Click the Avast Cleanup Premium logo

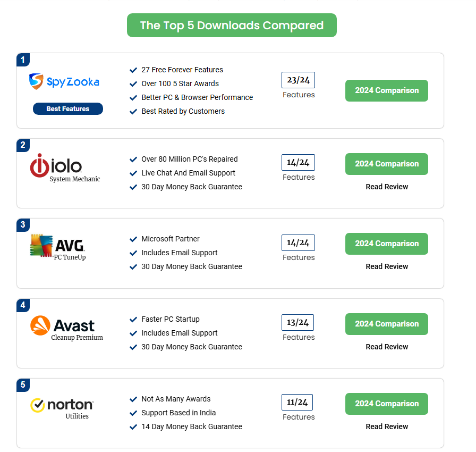(66, 328)
